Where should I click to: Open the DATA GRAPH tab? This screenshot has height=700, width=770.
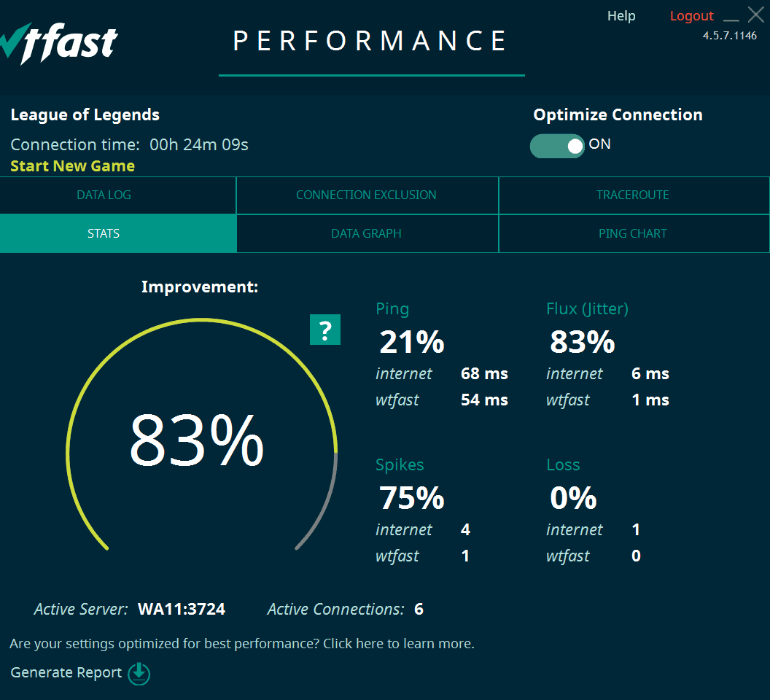[366, 233]
